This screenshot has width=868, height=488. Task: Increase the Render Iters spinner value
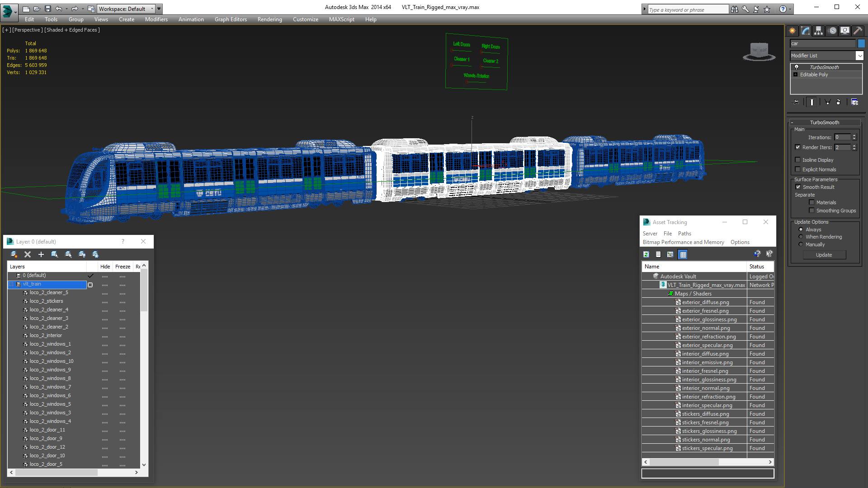coord(854,145)
